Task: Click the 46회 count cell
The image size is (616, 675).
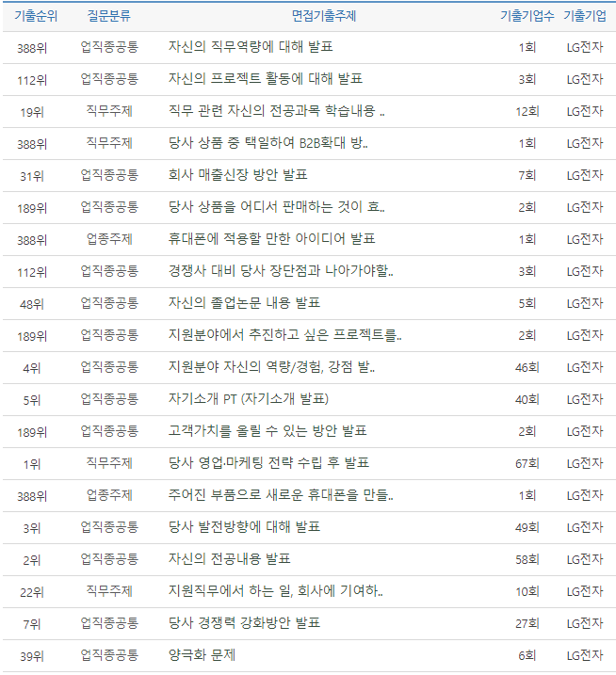Action: point(527,367)
